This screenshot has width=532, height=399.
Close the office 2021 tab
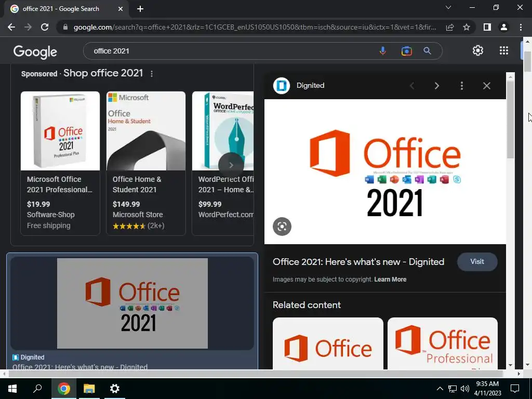coord(121,9)
